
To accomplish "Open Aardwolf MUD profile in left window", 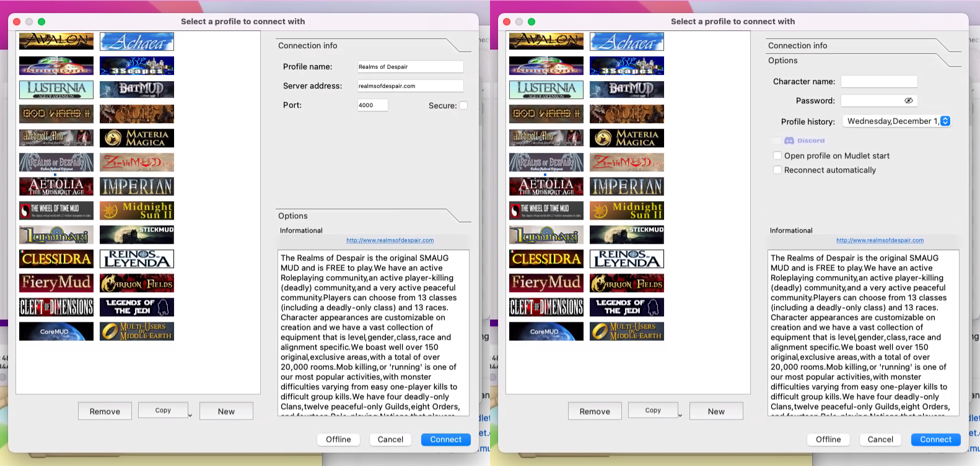I will click(x=56, y=138).
